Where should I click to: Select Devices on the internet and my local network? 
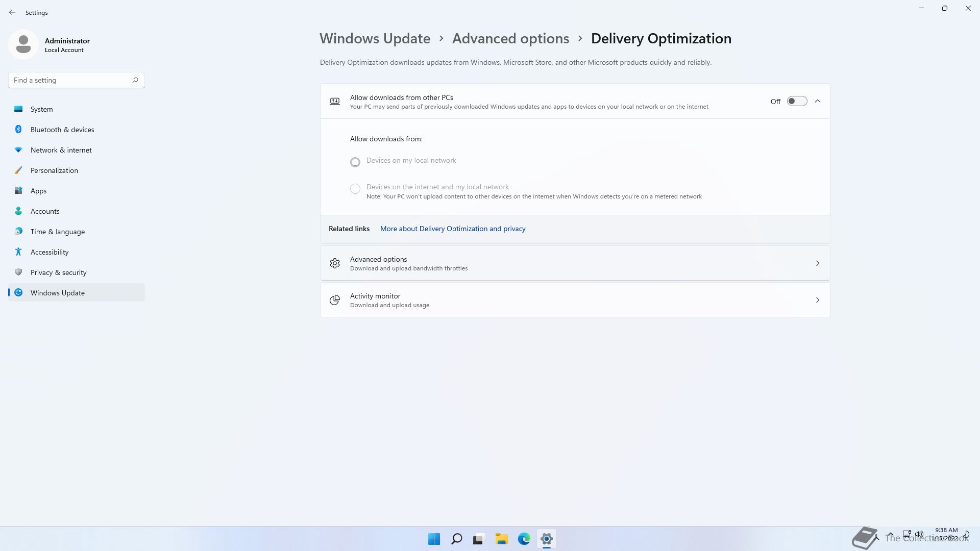(355, 189)
